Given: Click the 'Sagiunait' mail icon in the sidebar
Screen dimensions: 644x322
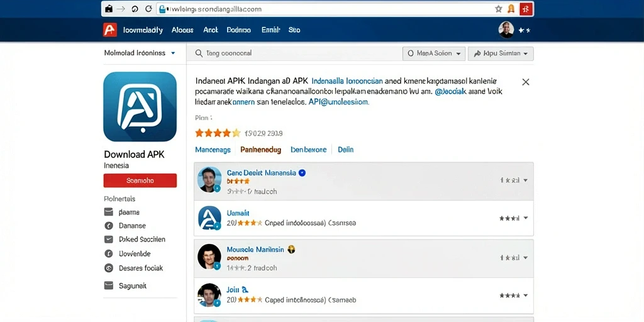Looking at the screenshot, I should tap(108, 286).
